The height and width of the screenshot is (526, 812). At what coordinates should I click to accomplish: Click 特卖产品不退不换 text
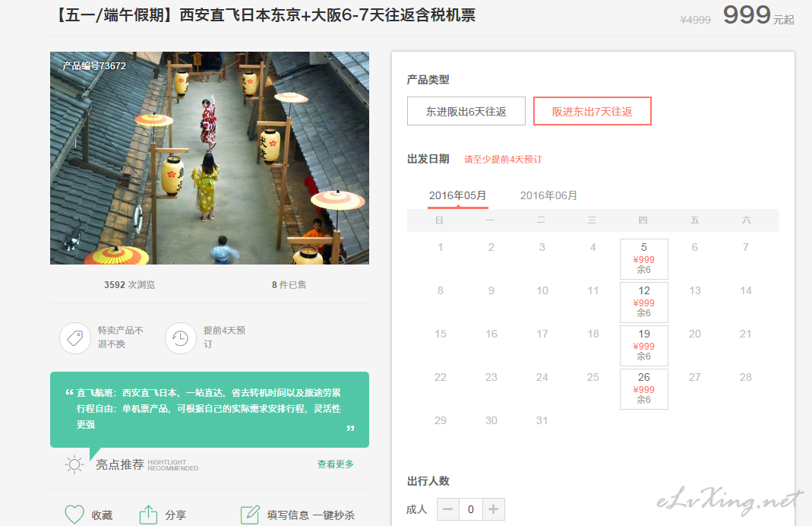[121, 337]
